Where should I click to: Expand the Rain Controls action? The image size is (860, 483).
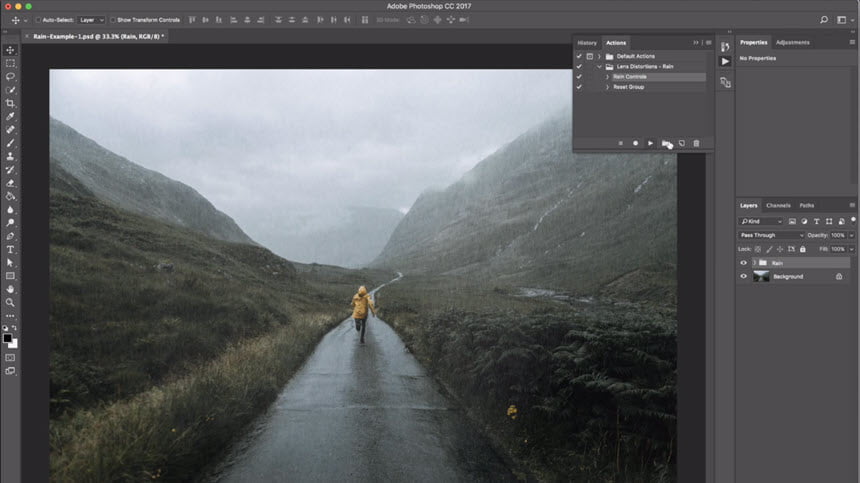(x=607, y=77)
